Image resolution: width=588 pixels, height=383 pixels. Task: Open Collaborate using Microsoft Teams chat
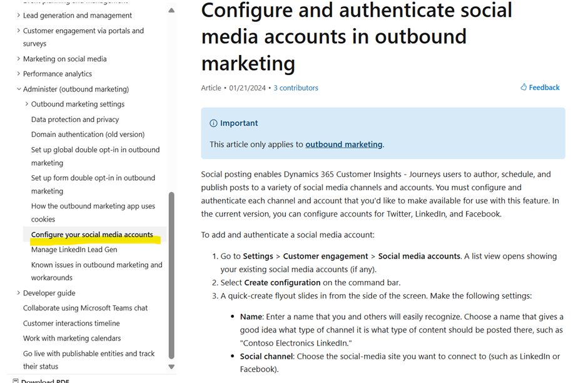85,308
